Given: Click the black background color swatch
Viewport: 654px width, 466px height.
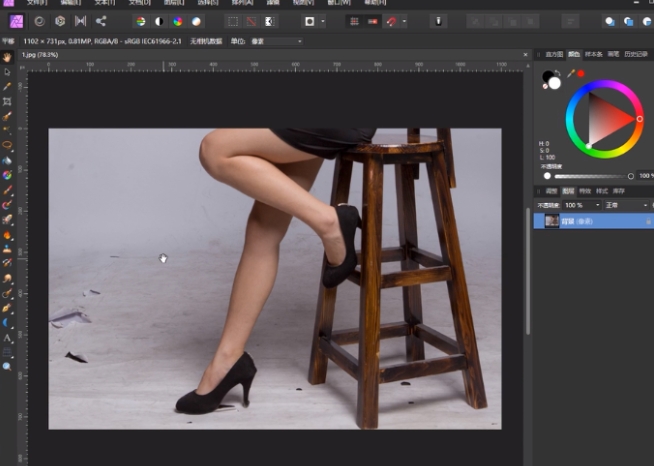Looking at the screenshot, I should [x=547, y=76].
